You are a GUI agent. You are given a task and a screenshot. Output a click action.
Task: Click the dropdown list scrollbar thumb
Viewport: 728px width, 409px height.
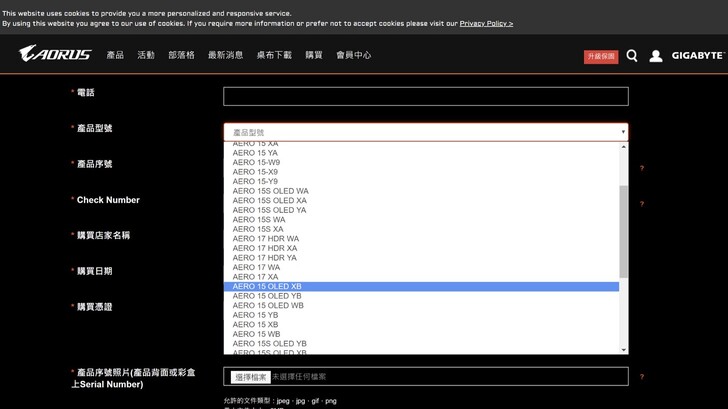pos(624,232)
